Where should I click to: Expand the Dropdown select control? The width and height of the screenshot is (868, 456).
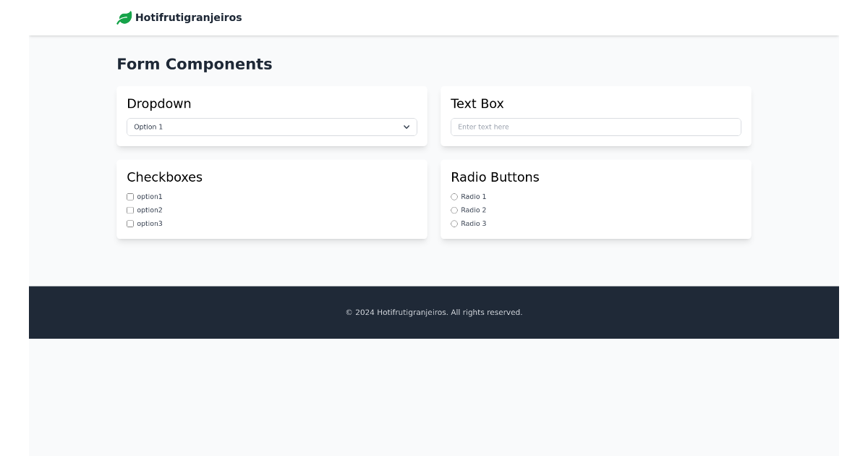(272, 127)
